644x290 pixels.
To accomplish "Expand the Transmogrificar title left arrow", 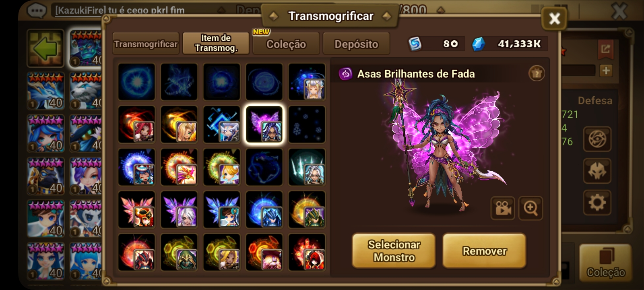I will [274, 16].
